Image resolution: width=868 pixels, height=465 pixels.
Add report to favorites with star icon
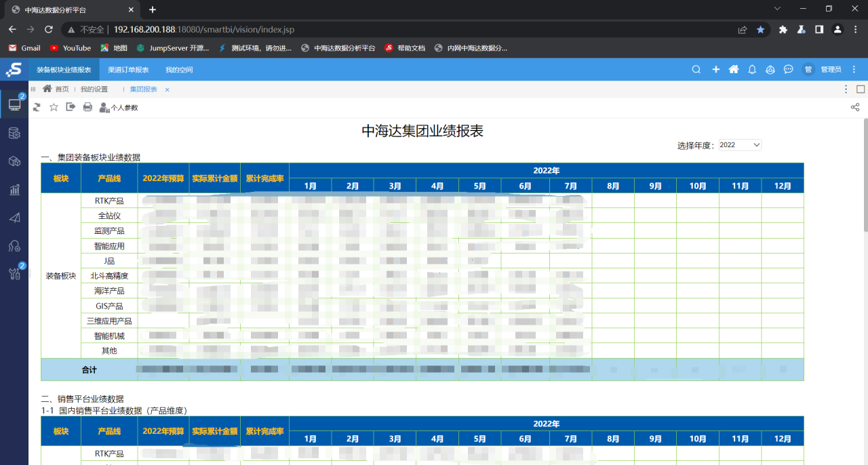54,107
